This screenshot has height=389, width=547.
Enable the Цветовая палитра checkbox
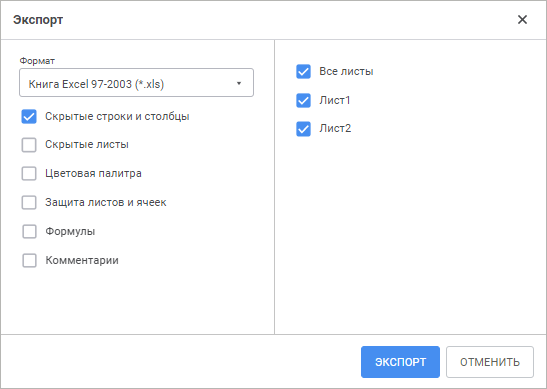[29, 173]
